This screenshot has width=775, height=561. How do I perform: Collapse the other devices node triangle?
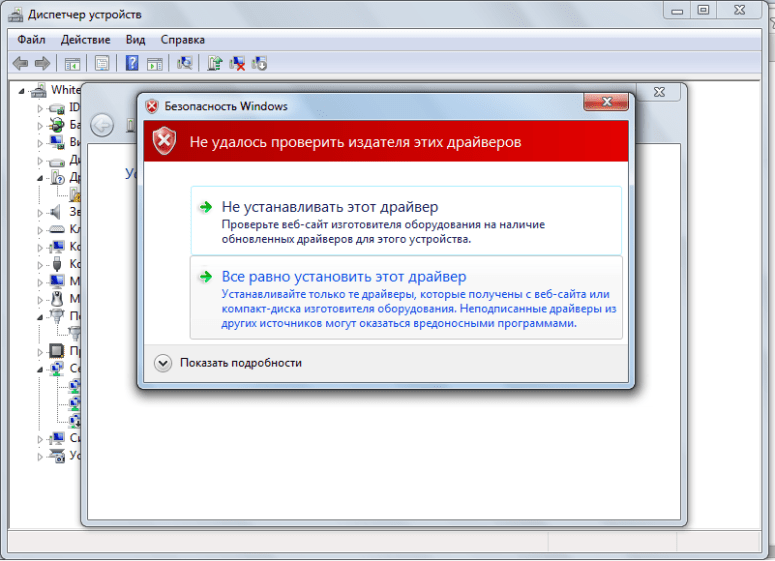(40, 178)
